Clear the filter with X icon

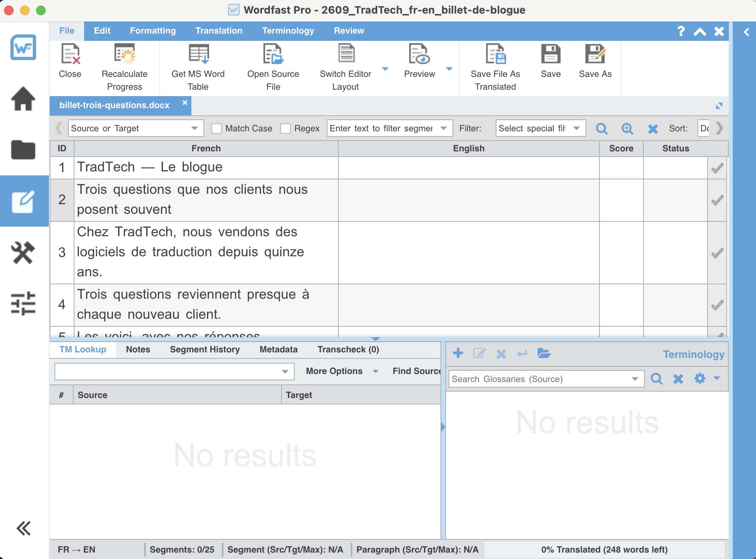pos(653,129)
